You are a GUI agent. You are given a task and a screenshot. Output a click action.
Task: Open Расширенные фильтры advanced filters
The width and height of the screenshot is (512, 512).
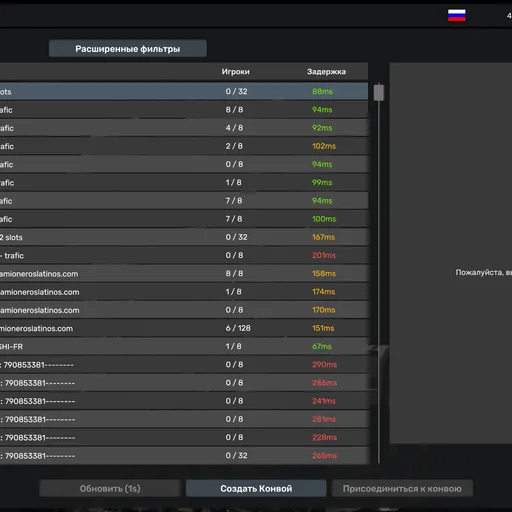[128, 49]
